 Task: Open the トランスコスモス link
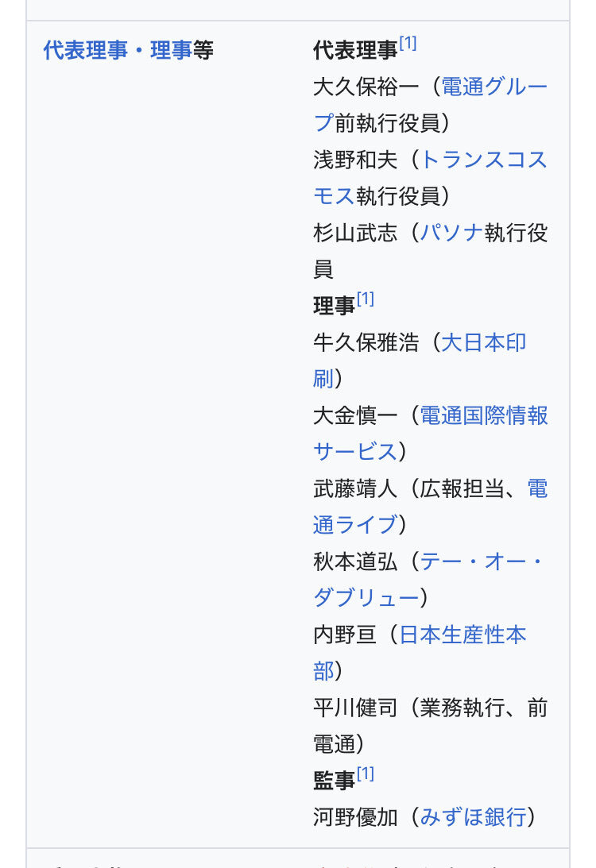point(483,160)
